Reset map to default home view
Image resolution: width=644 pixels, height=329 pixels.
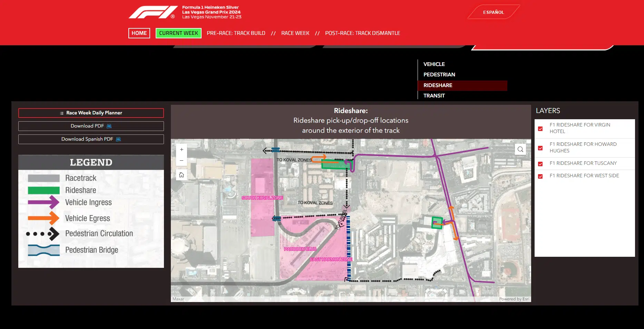[182, 175]
